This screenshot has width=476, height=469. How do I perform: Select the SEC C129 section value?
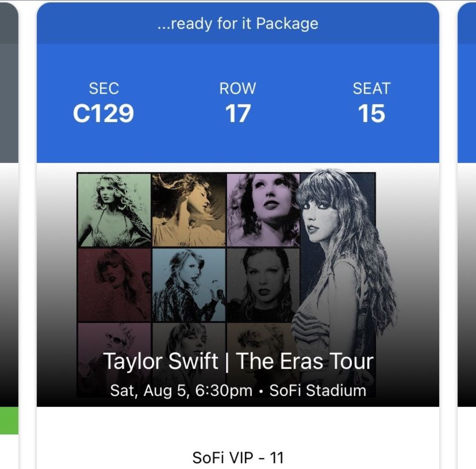click(103, 113)
